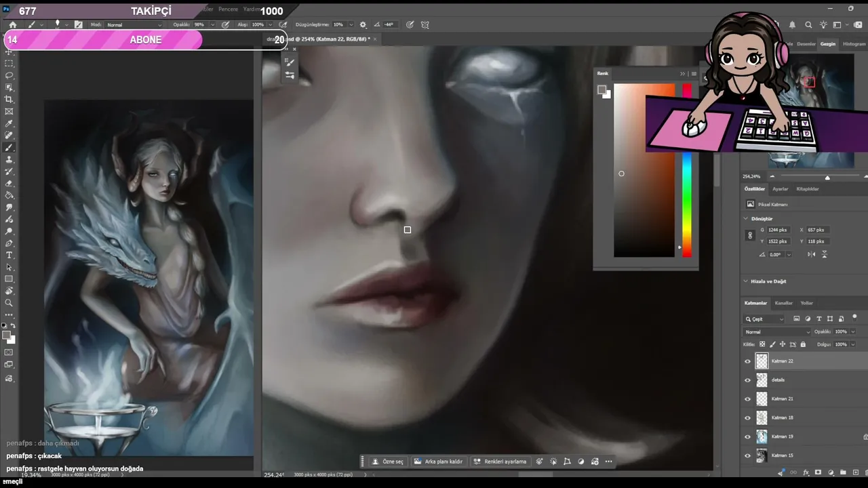Screen dimensions: 868x488
Task: Toggle visibility of Katman 19 layer
Action: (x=748, y=436)
